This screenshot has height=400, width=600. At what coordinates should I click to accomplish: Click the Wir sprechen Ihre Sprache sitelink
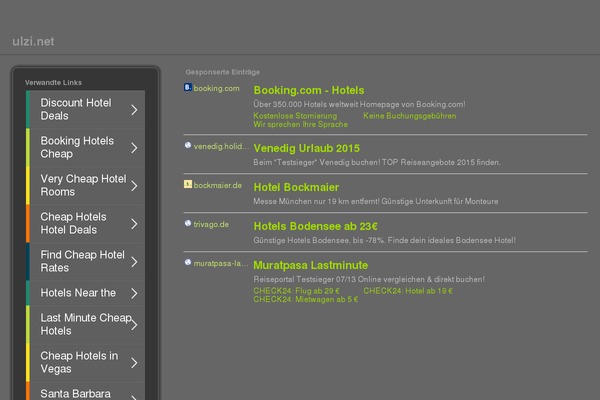pos(300,124)
